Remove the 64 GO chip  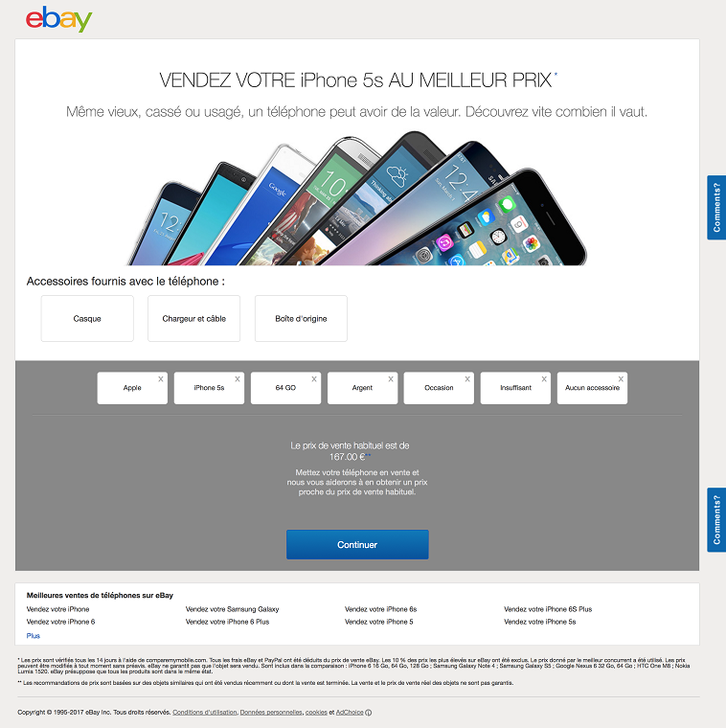pos(314,379)
